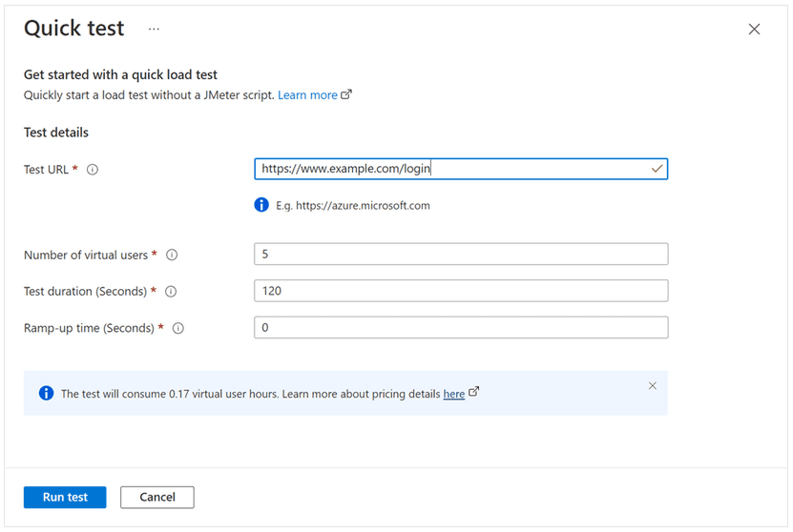
Task: Click the external link icon after Learn more
Action: coord(346,94)
